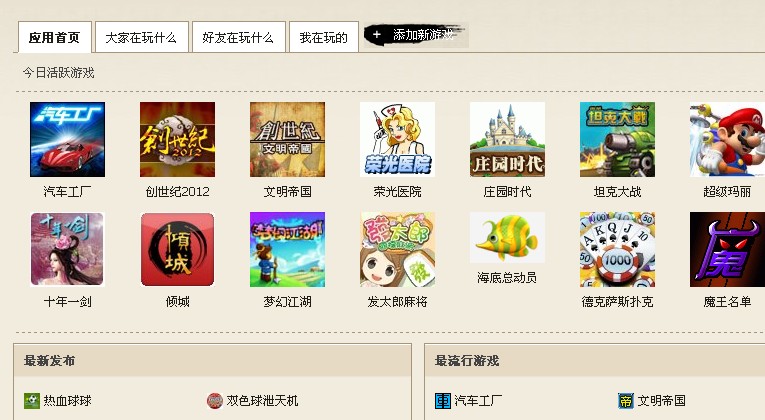
Task: Click the 发太郎麻将 mahjong icon
Action: click(397, 249)
